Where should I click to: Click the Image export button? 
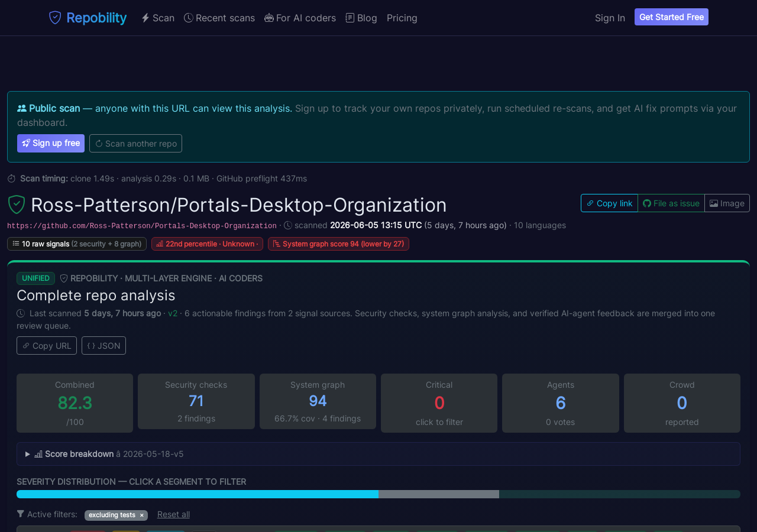[x=727, y=203]
